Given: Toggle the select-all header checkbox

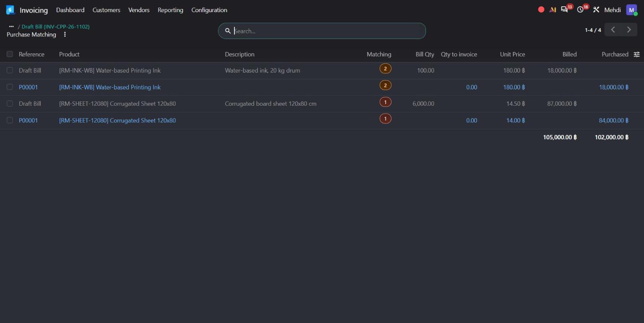Looking at the screenshot, I should pos(10,54).
